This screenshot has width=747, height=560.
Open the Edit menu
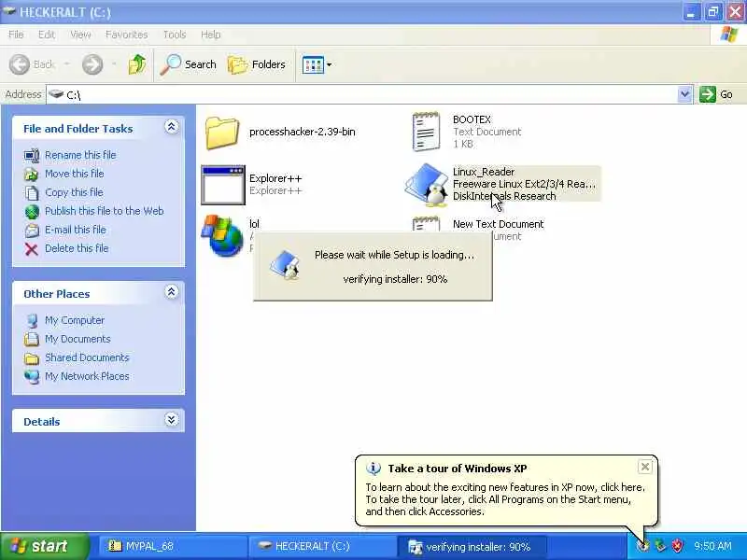(x=46, y=35)
